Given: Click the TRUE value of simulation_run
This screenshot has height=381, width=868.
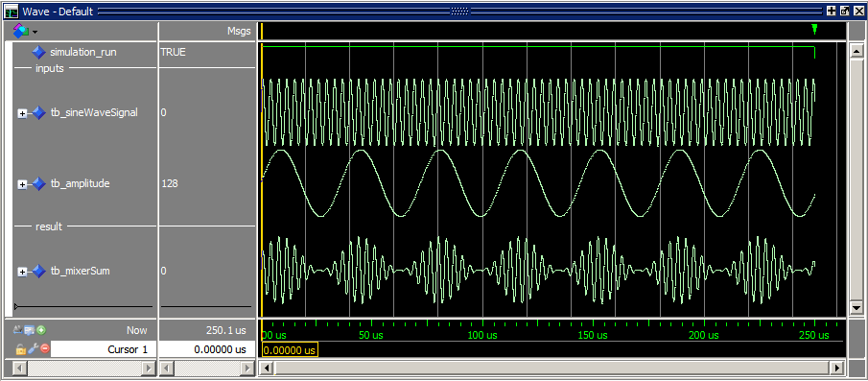Looking at the screenshot, I should tap(174, 53).
